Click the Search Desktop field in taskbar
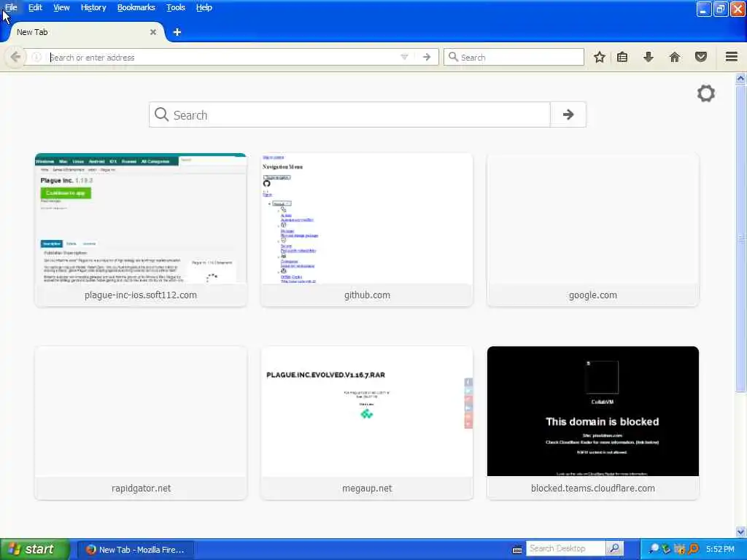 565,548
